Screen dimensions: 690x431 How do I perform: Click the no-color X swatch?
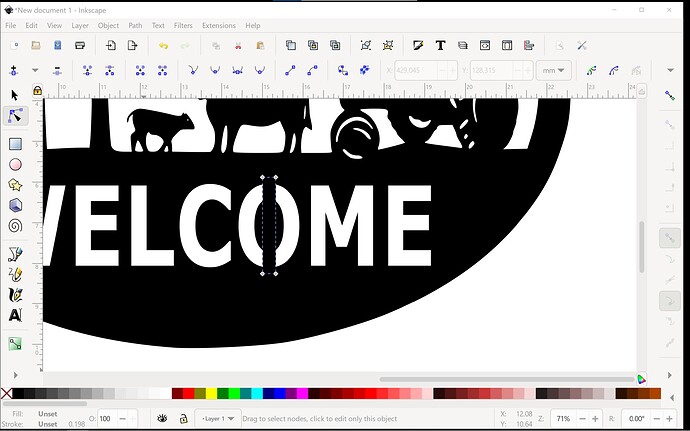(x=7, y=394)
